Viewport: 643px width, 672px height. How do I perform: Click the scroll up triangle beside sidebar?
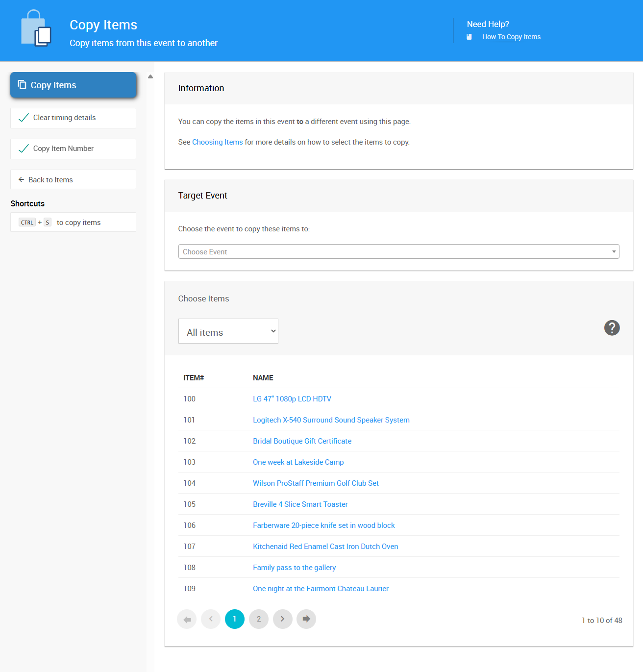click(x=150, y=76)
